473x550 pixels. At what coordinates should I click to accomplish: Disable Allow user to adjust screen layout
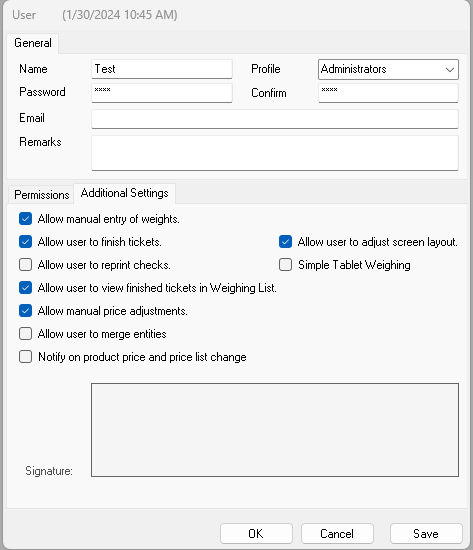(x=285, y=242)
